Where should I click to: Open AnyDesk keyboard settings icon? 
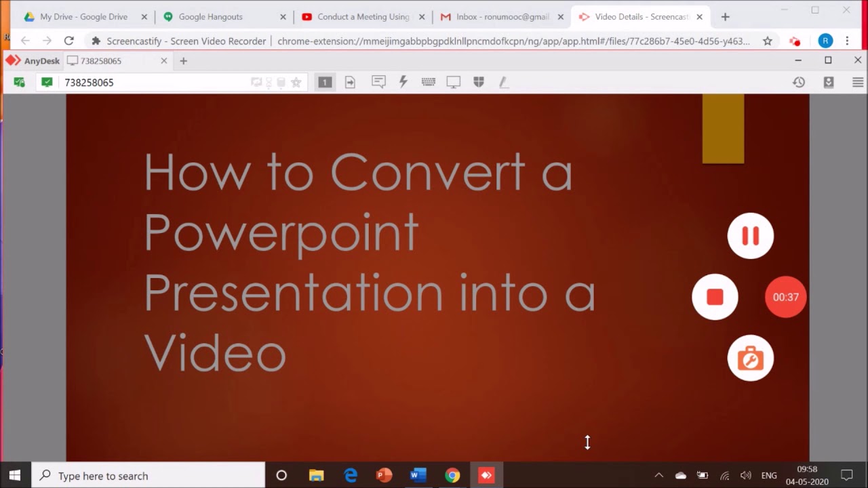429,82
